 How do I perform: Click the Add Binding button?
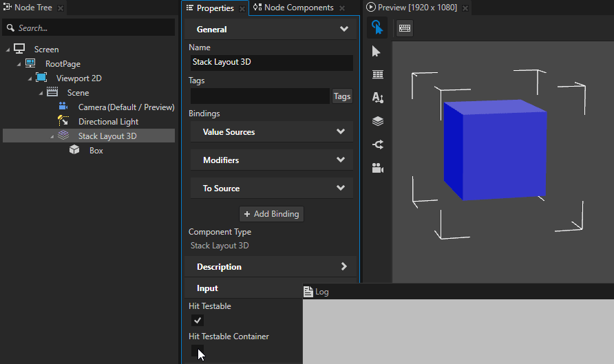[271, 214]
